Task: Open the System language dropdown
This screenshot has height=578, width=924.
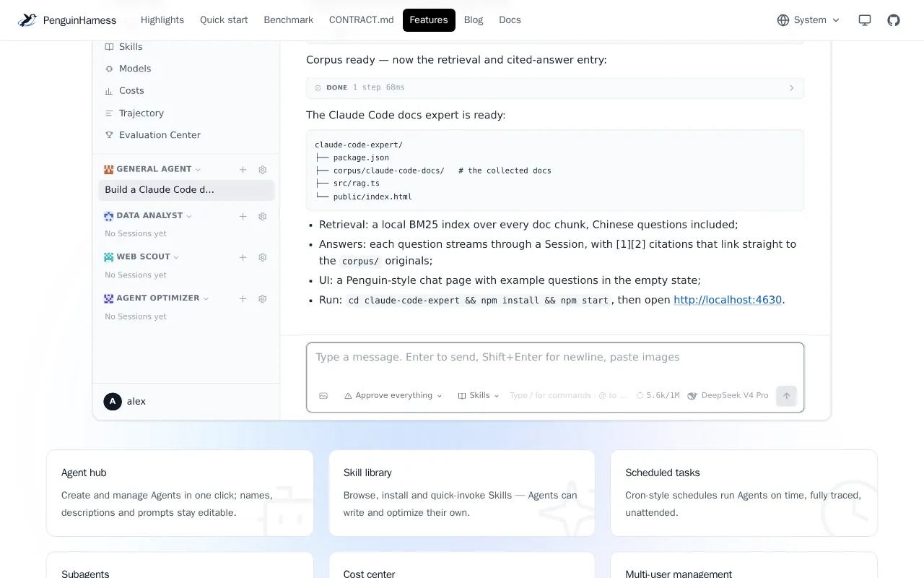Action: (x=808, y=20)
